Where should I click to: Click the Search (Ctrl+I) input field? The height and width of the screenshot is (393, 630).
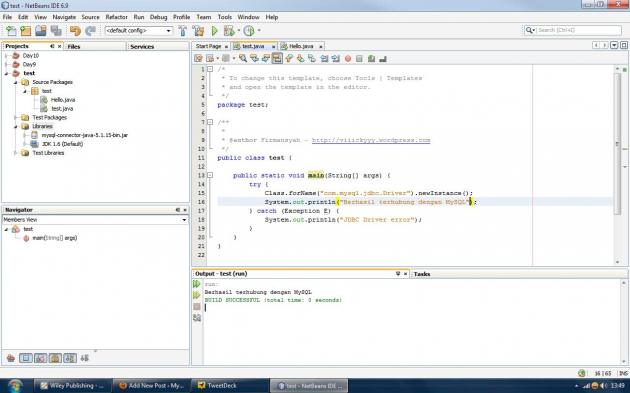click(x=579, y=30)
